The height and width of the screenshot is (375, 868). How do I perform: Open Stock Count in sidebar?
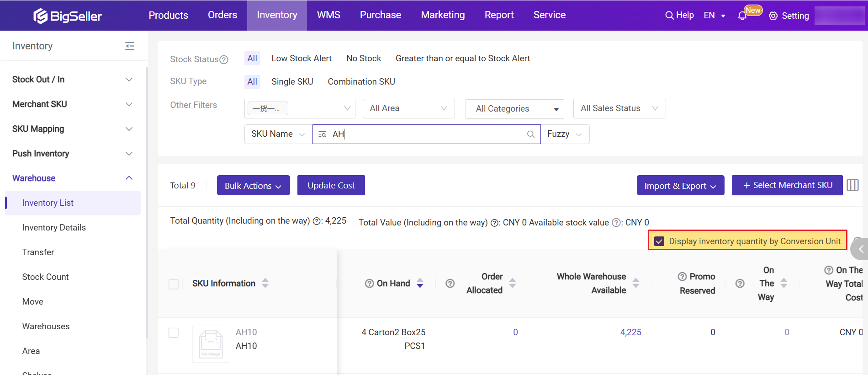click(x=46, y=277)
